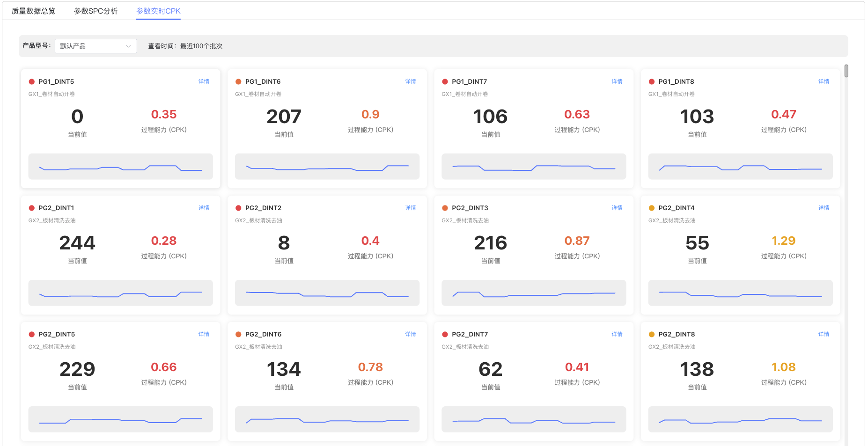Switch to the 质量数据总览 tab
This screenshot has width=868, height=446.
coord(33,11)
